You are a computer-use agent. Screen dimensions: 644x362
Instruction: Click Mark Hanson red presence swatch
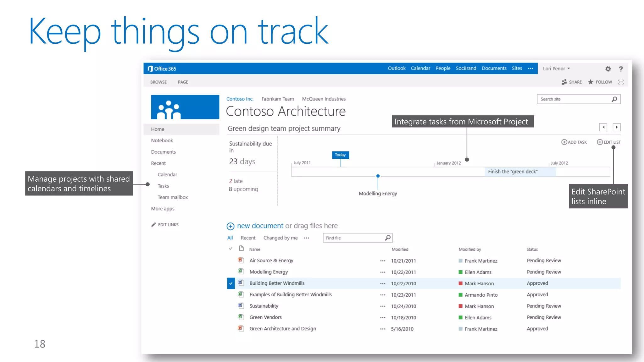click(460, 283)
